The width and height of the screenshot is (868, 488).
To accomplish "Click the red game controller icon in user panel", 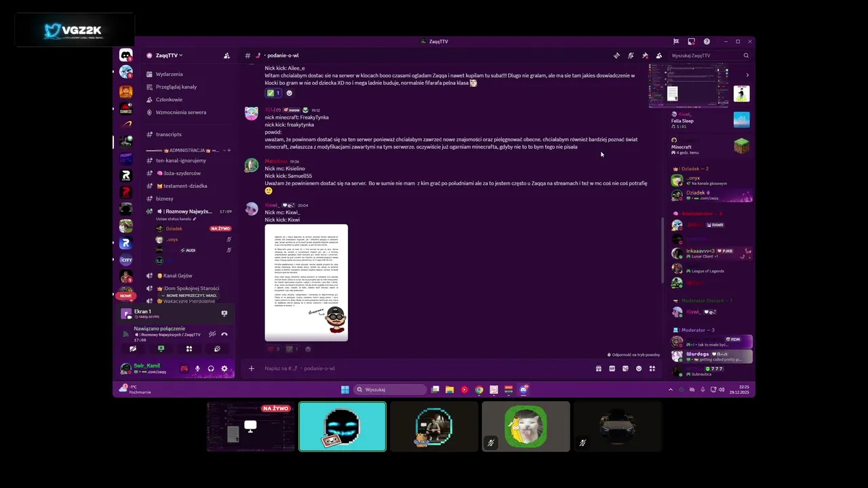I will coord(184,369).
